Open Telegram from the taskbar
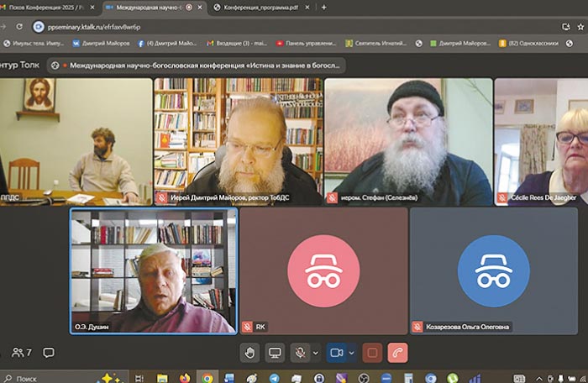The image size is (588, 383). pyautogui.click(x=272, y=378)
